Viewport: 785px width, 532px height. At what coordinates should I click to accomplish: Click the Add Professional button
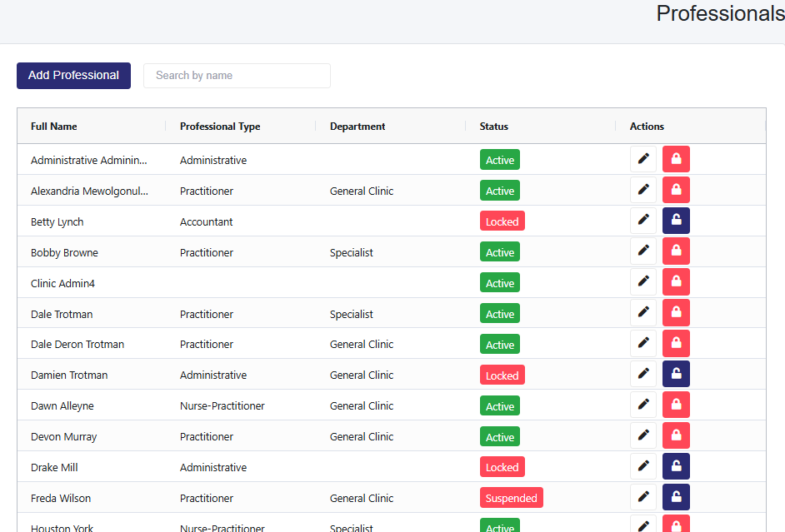(x=73, y=75)
